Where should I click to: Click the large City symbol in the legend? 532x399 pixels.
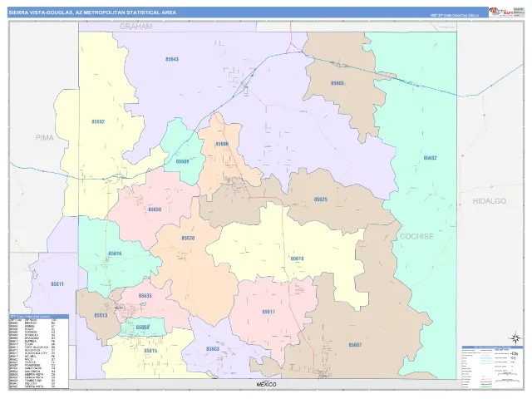pyautogui.click(x=513, y=353)
